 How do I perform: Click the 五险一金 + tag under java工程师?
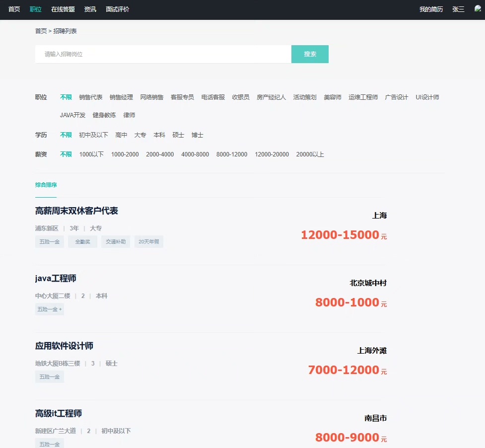click(50, 309)
